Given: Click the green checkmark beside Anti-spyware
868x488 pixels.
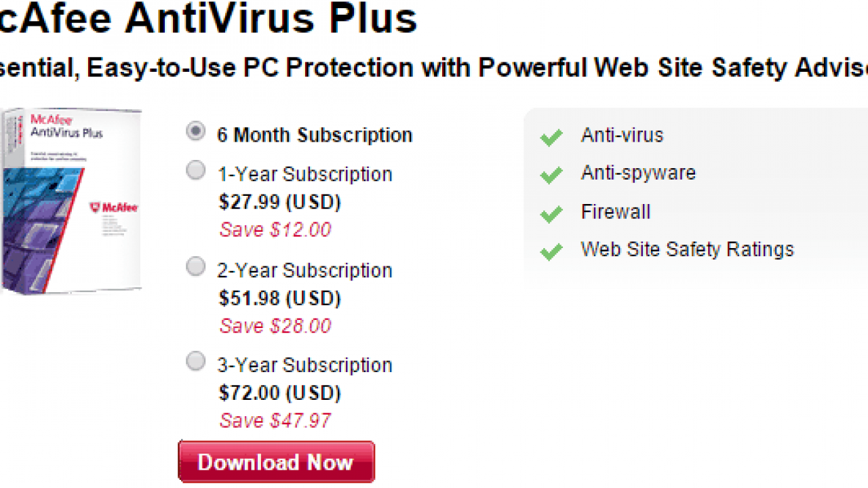Looking at the screenshot, I should tap(551, 176).
